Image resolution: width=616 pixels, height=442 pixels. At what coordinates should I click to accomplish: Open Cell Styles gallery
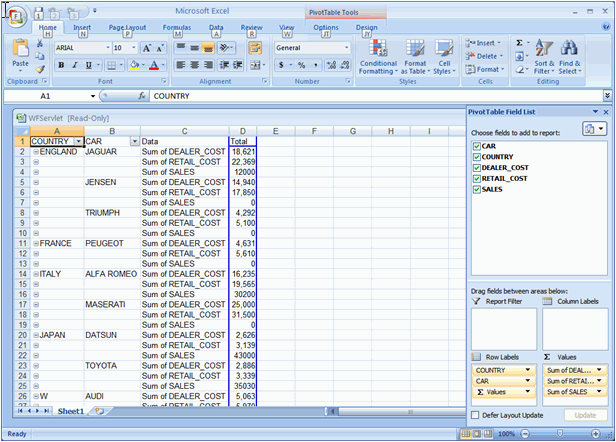click(444, 57)
